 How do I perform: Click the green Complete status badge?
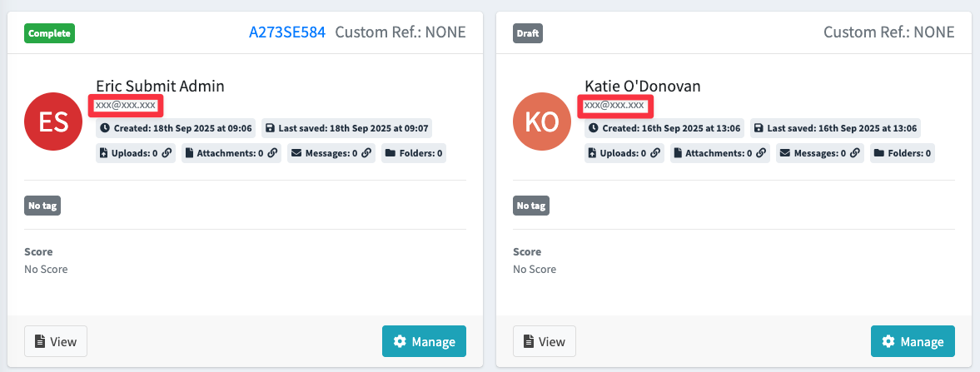point(50,33)
